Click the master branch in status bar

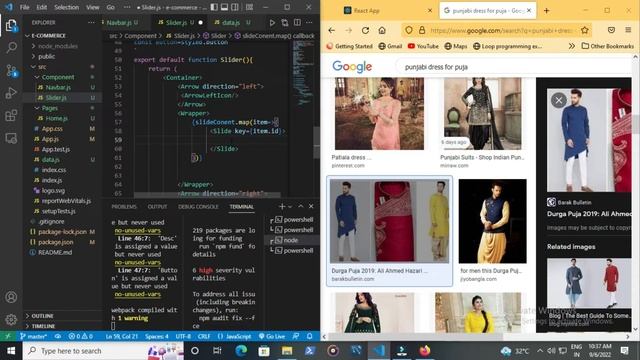tap(33, 336)
